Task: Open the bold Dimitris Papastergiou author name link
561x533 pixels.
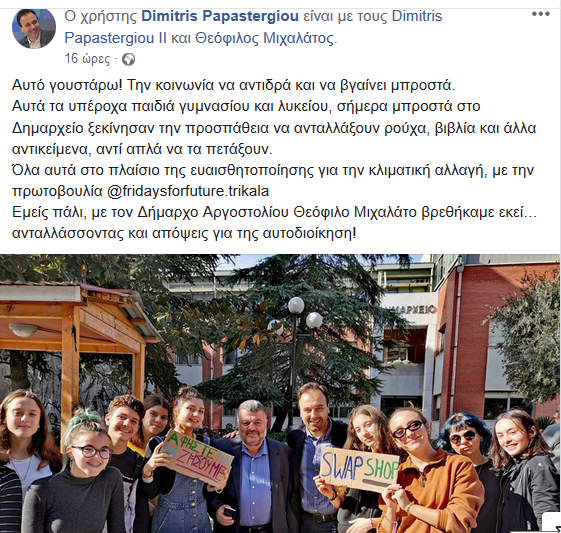Action: [x=220, y=16]
